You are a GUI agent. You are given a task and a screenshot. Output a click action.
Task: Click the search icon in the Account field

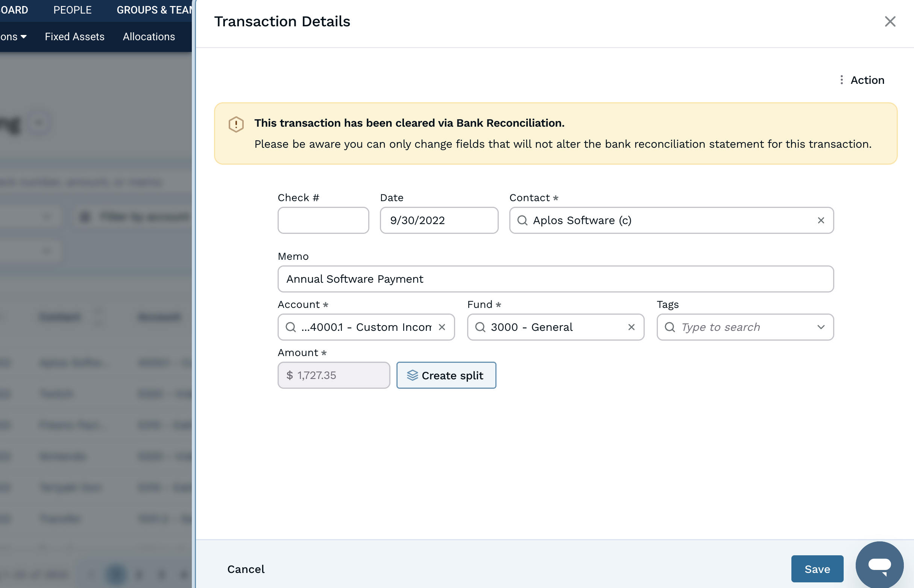[291, 327]
